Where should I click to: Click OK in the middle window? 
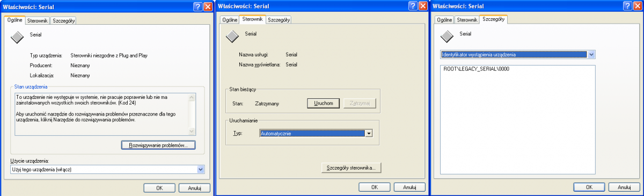point(374,187)
